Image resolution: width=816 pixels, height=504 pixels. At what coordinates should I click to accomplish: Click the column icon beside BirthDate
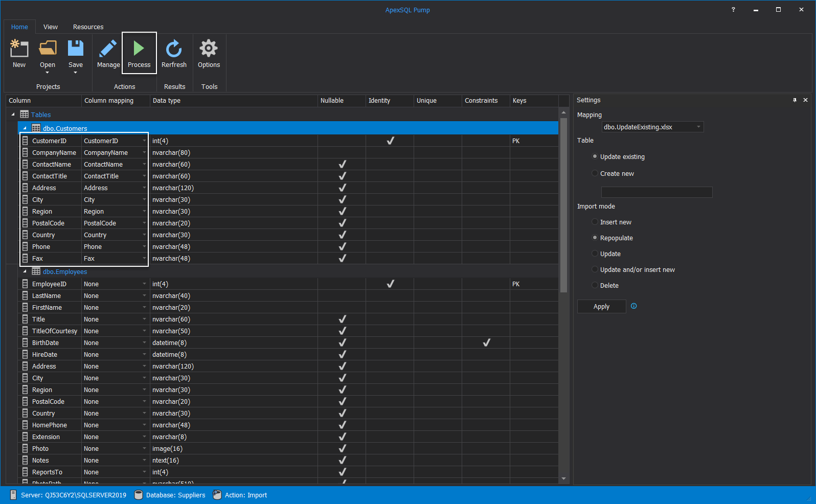click(x=25, y=342)
